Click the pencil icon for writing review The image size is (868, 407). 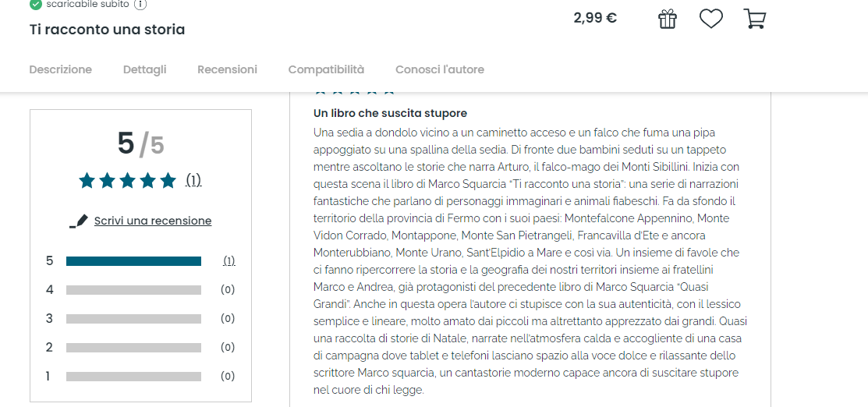pyautogui.click(x=79, y=221)
